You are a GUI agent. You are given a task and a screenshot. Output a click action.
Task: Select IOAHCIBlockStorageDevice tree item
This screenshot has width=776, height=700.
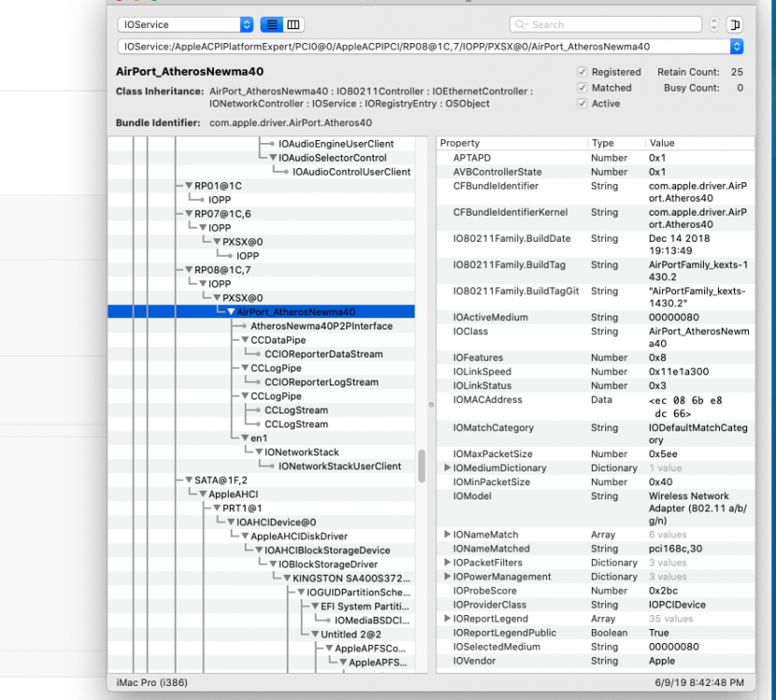(x=327, y=551)
